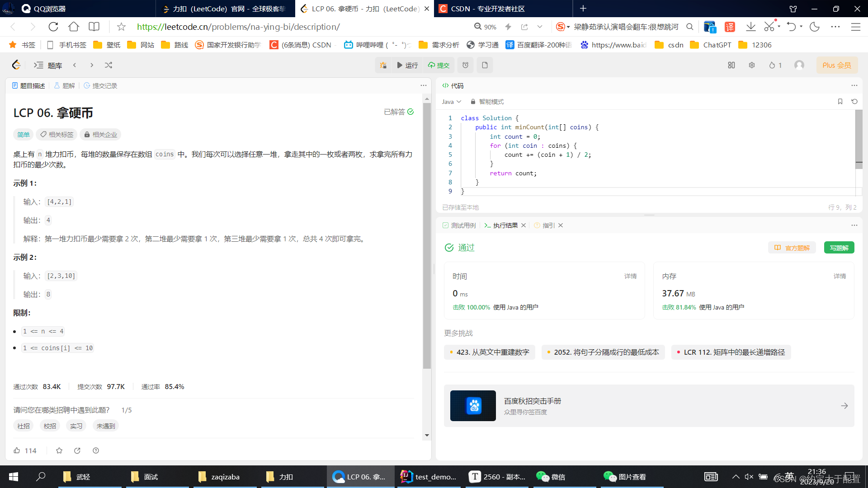
Task: Expand the 相关企业 related companies
Action: pyautogui.click(x=100, y=135)
